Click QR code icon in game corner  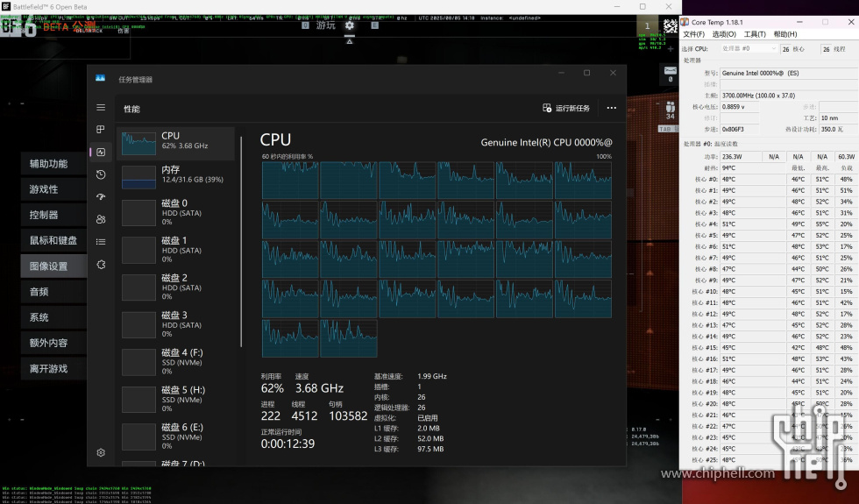(x=670, y=25)
